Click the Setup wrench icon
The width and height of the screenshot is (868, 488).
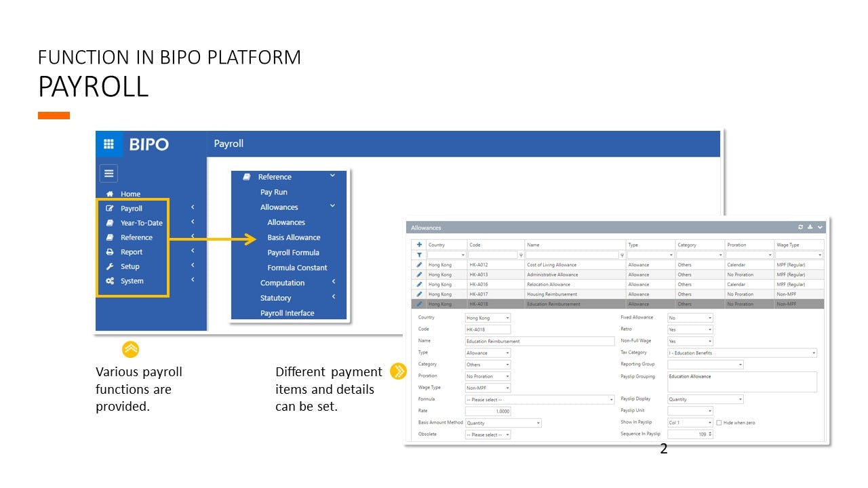click(109, 266)
